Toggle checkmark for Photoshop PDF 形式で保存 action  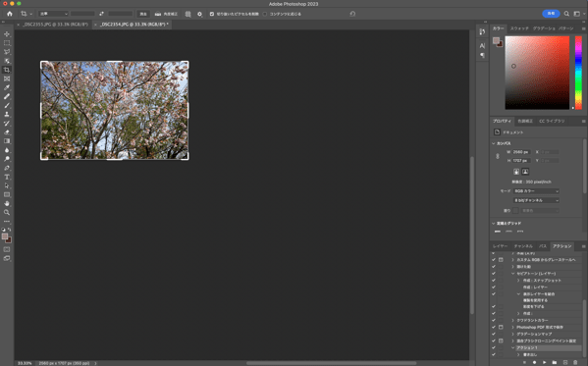(x=494, y=327)
